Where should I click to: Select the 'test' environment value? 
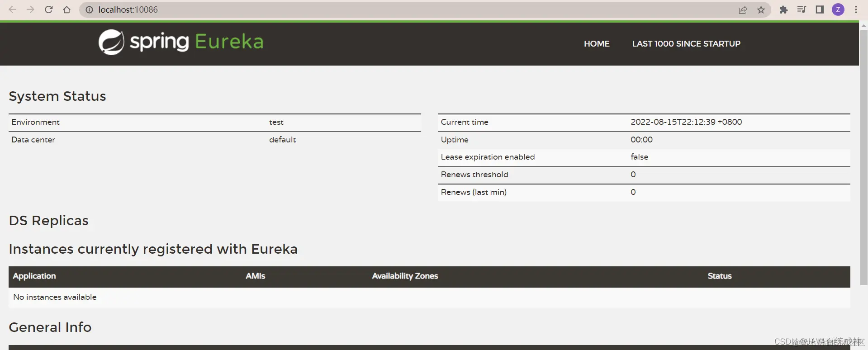tap(276, 122)
